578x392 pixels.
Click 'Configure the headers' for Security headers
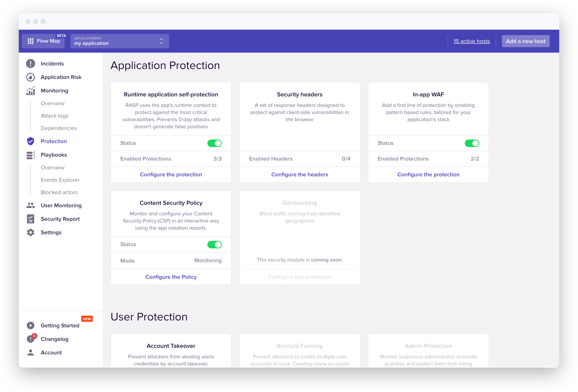coord(300,174)
